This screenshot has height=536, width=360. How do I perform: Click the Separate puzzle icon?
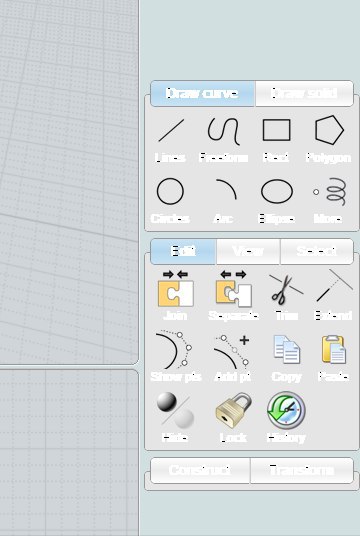(234, 289)
